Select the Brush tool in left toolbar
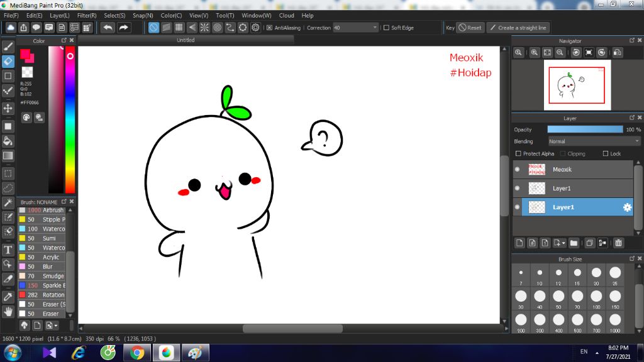Screen dimensions: 644x362 (x=8, y=47)
